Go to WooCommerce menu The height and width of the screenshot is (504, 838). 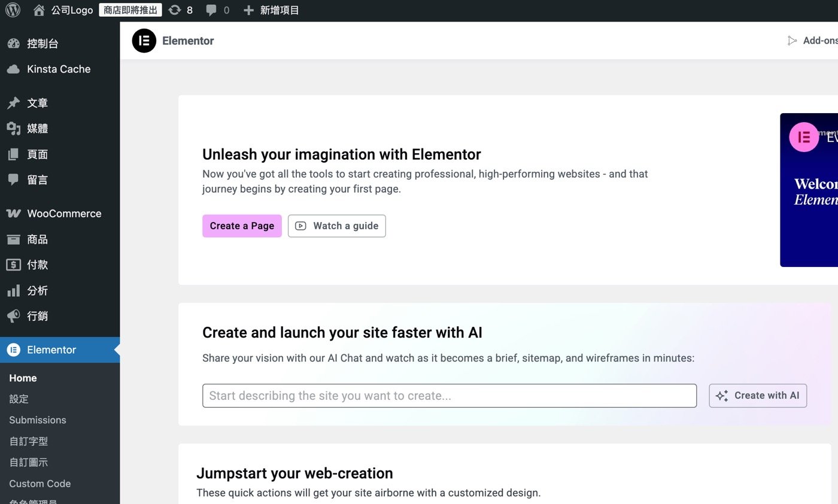click(x=63, y=214)
